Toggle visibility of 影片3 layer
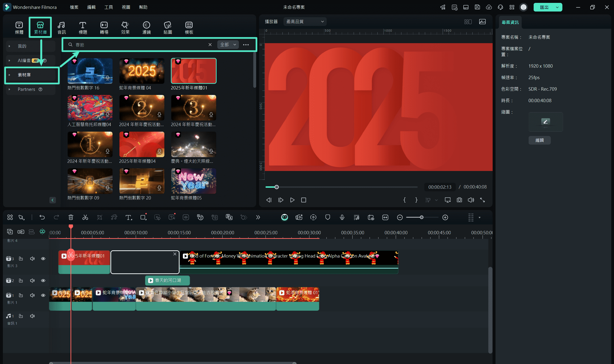This screenshot has height=364, width=614. [43, 258]
